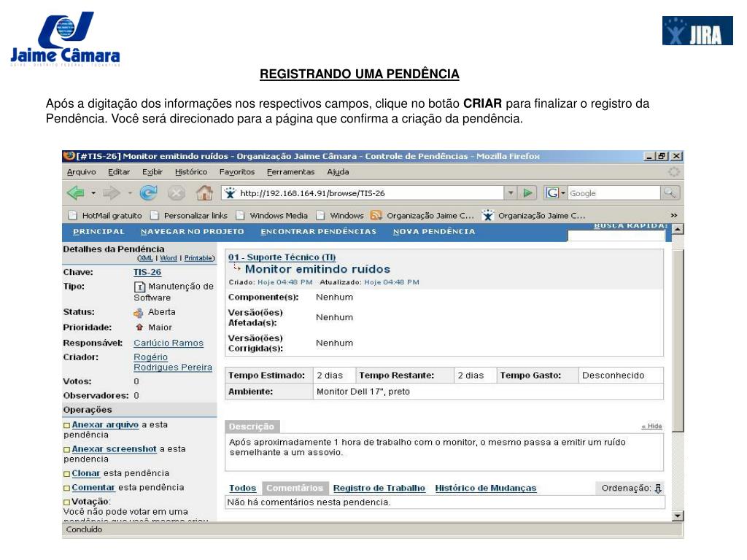Open the Favoritos menu
Image resolution: width=747 pixels, height=560 pixels.
(x=237, y=172)
